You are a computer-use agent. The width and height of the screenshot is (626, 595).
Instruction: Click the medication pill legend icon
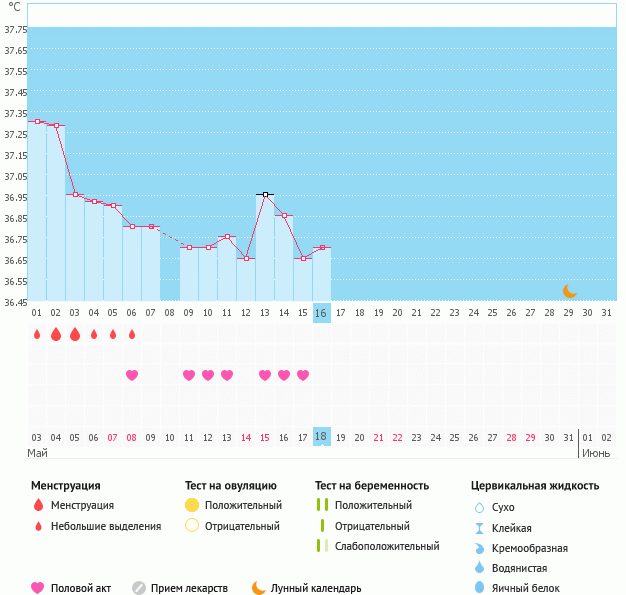click(x=139, y=588)
